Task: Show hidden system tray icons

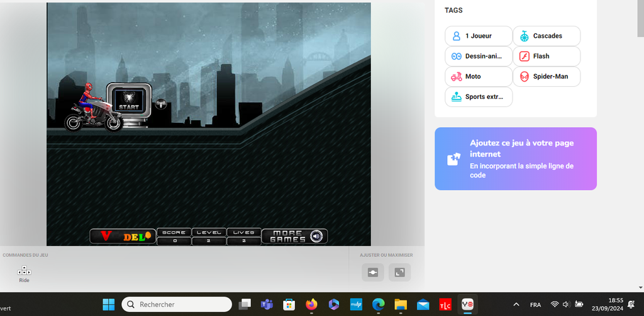Action: click(x=516, y=305)
